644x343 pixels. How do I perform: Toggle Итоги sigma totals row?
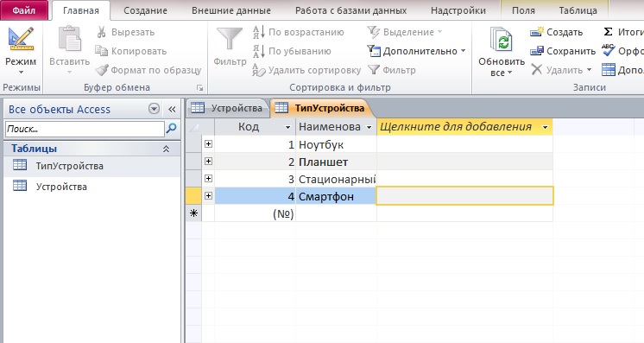(622, 32)
